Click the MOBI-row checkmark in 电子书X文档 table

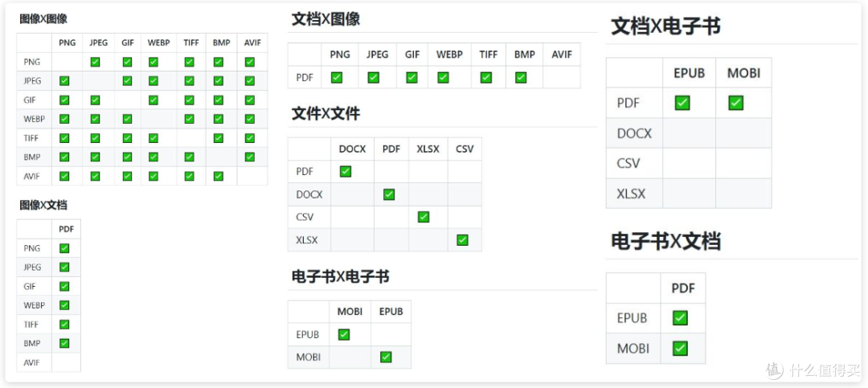coord(681,348)
